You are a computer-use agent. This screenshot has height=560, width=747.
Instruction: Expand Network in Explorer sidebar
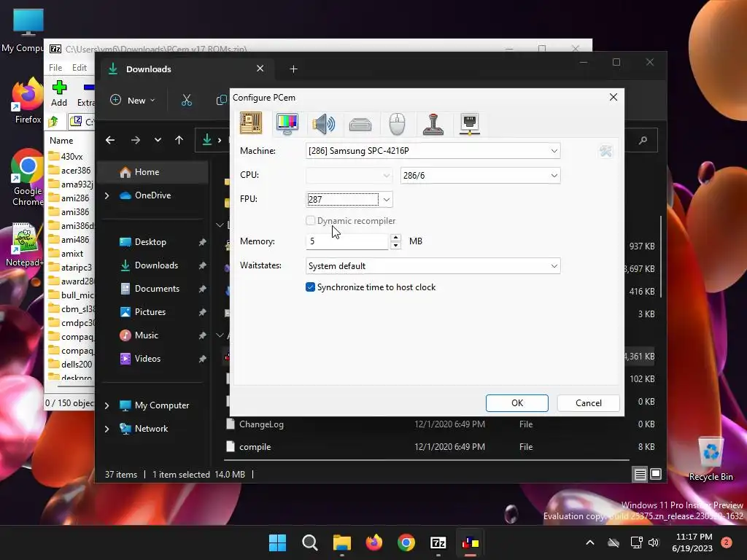click(107, 429)
